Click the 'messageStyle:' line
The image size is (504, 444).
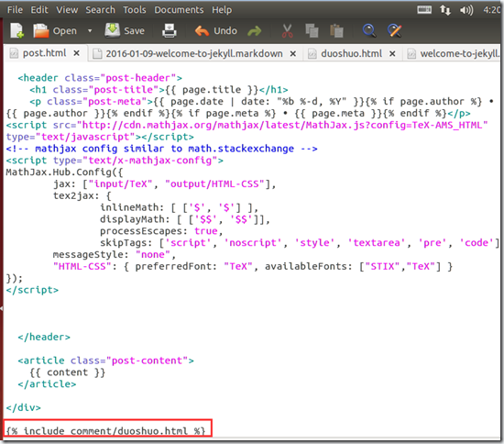115,254
